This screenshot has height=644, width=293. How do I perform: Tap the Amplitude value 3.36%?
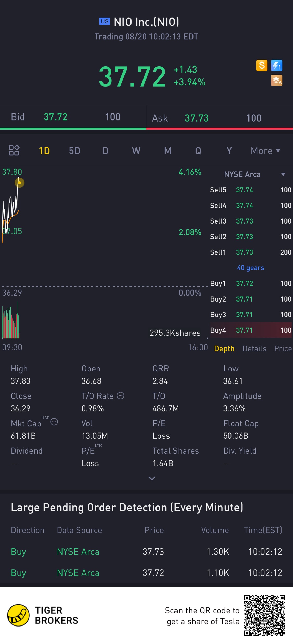234,408
